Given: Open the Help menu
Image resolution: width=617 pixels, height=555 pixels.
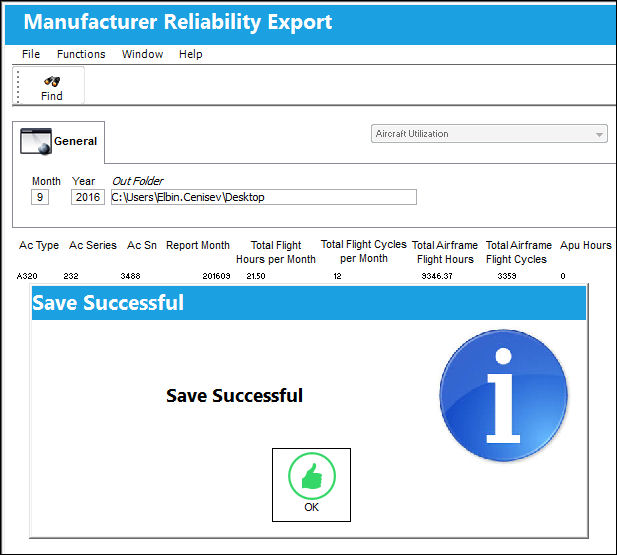Looking at the screenshot, I should (190, 54).
